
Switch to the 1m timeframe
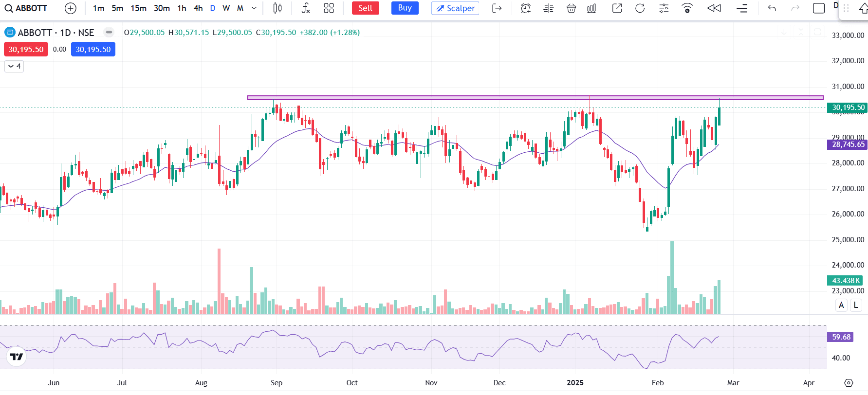coord(99,8)
